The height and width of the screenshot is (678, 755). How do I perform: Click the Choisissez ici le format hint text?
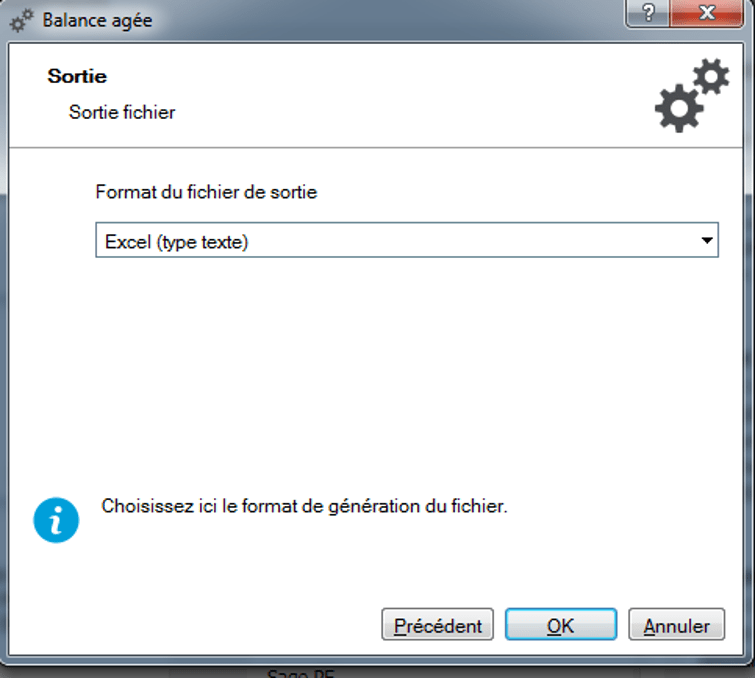[x=304, y=506]
